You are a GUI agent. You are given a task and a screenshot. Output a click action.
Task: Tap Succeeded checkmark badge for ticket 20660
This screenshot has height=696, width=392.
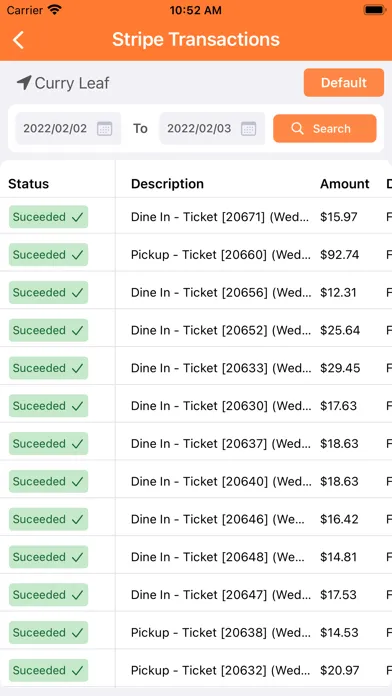point(48,255)
